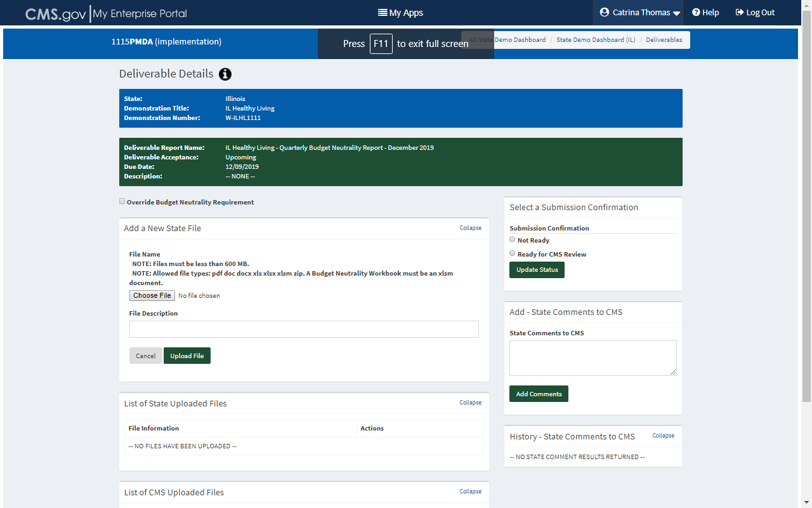Collapse the List of State Uploaded Files panel
Image resolution: width=812 pixels, height=508 pixels.
click(471, 403)
